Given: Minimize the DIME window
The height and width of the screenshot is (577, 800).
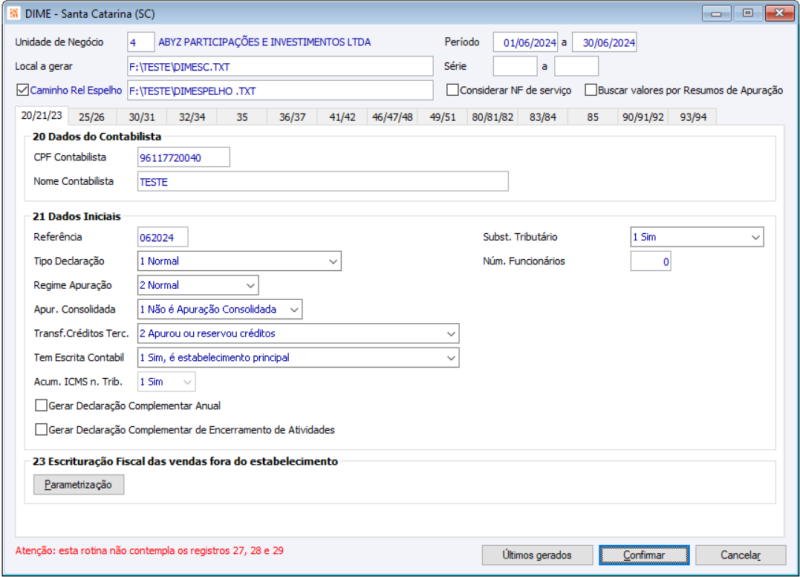Looking at the screenshot, I should click(716, 13).
